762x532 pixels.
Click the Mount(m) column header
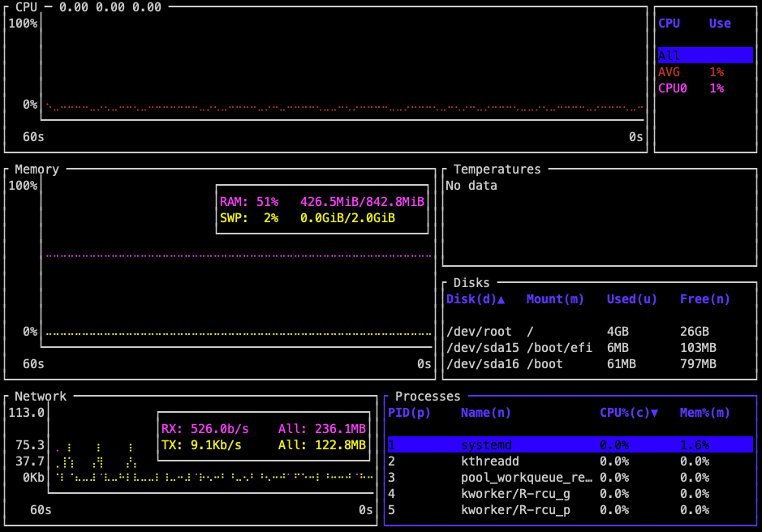555,299
